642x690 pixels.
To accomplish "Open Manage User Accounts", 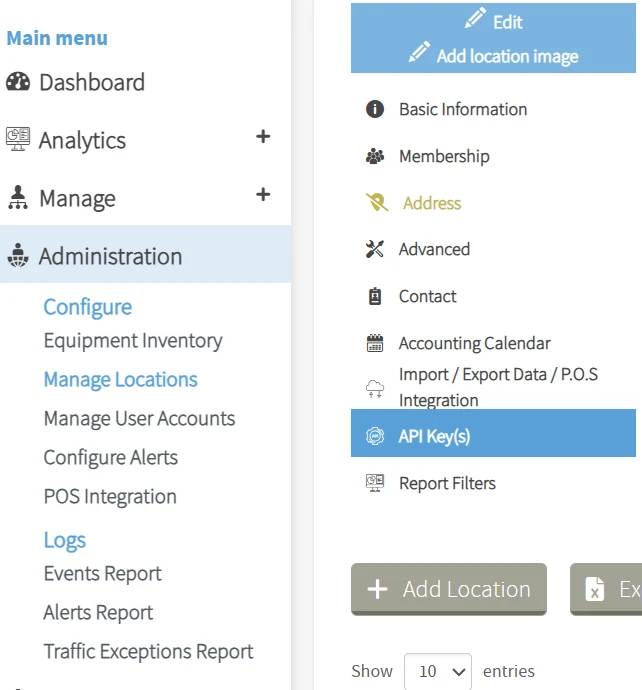I will click(x=139, y=418).
